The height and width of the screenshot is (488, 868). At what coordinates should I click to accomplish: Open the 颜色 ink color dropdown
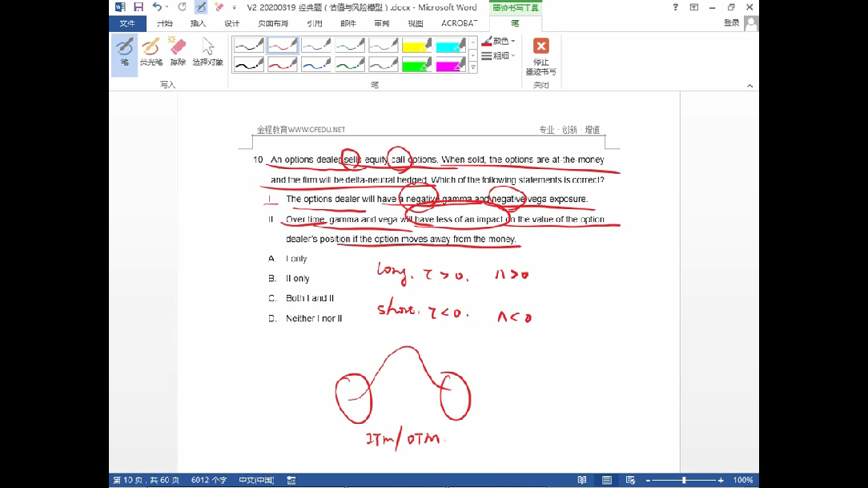point(498,41)
